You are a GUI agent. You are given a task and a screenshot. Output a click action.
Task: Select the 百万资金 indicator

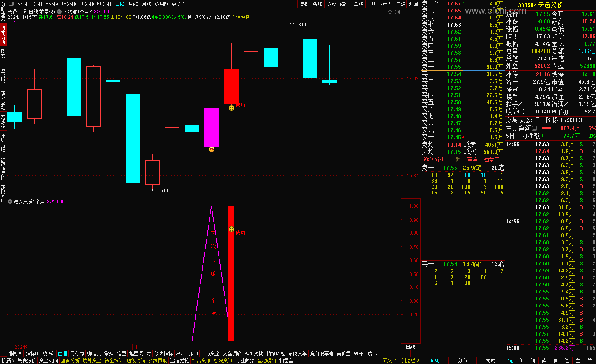click(x=210, y=353)
